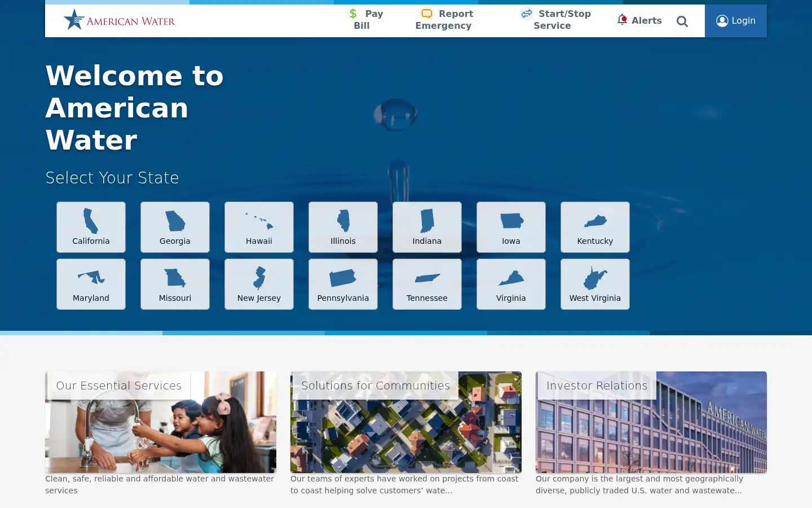
Task: Select the Pennsylvania state shape icon
Action: click(343, 278)
